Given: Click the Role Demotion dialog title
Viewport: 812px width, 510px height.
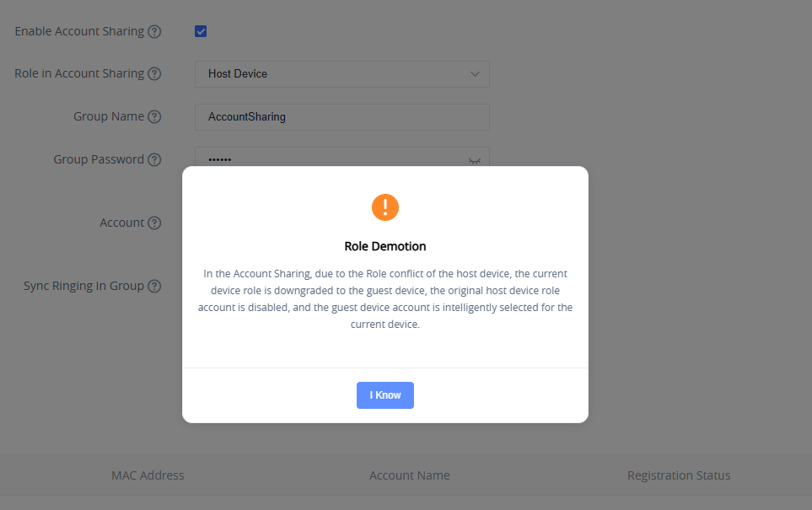Looking at the screenshot, I should click(x=385, y=246).
